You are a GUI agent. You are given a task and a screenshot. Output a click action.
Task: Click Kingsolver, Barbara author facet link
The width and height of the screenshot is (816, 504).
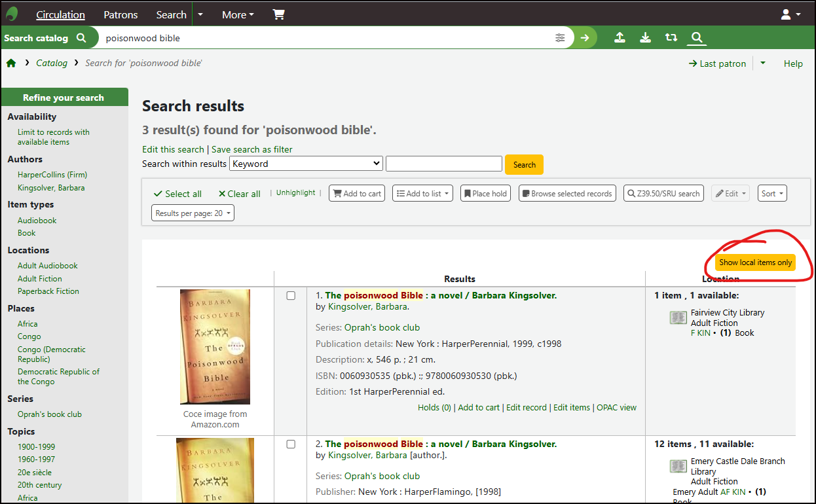point(51,188)
